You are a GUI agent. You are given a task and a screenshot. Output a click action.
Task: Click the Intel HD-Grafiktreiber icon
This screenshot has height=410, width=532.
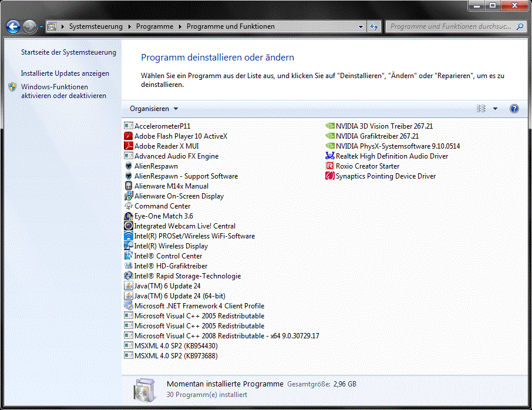pyautogui.click(x=128, y=266)
